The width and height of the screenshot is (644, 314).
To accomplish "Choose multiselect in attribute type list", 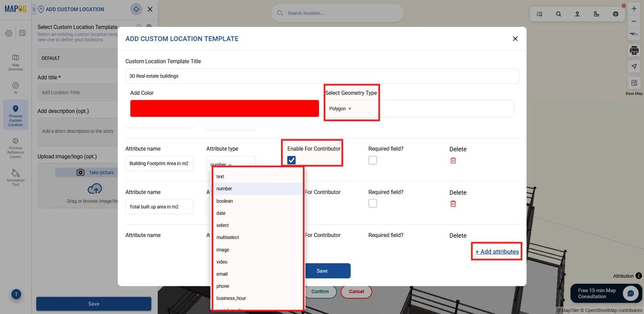I will (227, 237).
